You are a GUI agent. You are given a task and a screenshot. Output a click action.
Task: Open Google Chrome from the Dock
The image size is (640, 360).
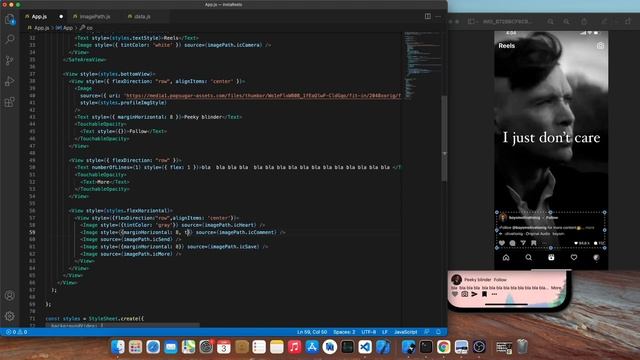pyautogui.click(x=444, y=347)
